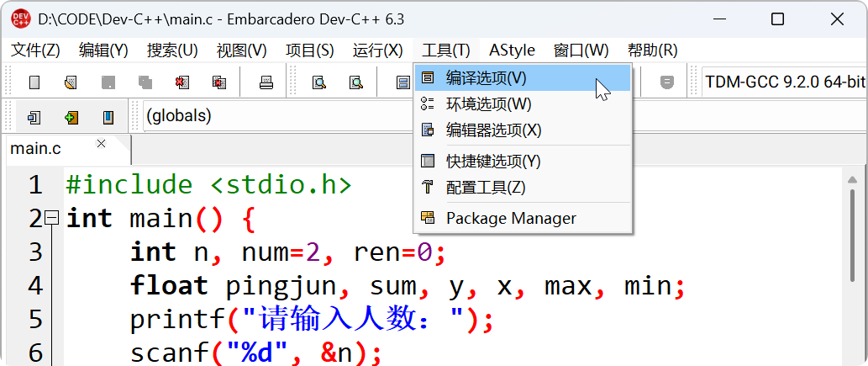
Task: Open 搜索(U) menu
Action: [x=172, y=50]
